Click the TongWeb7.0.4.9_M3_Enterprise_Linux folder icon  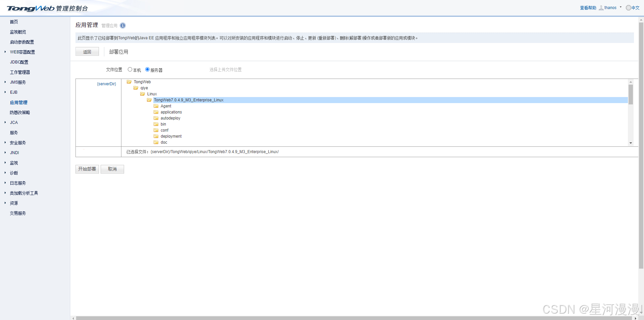pyautogui.click(x=149, y=100)
